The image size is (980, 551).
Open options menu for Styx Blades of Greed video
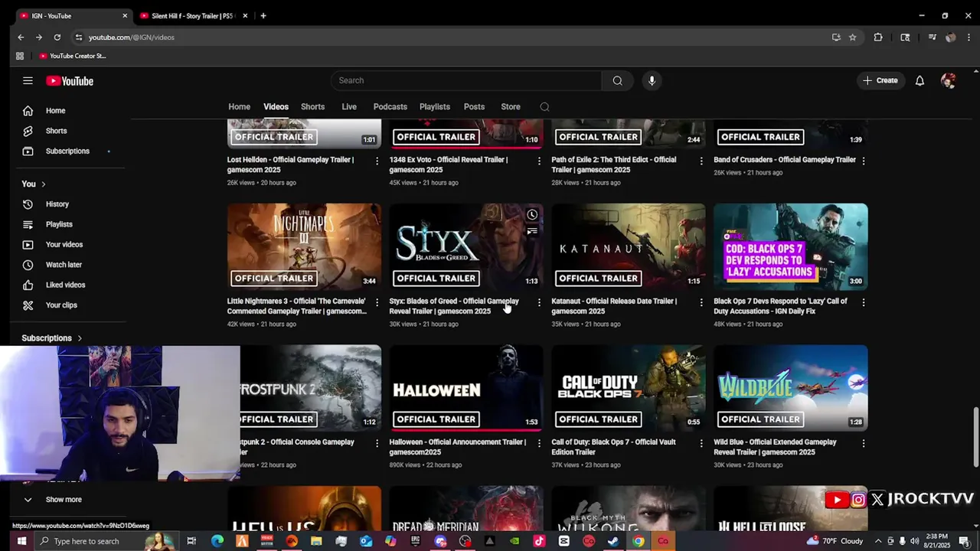coord(539,302)
